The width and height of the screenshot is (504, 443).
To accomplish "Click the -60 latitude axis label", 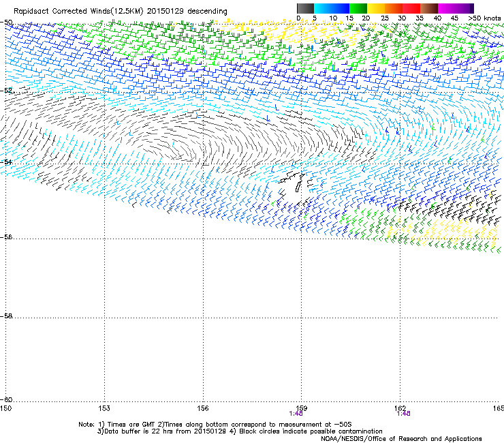I will point(6,399).
